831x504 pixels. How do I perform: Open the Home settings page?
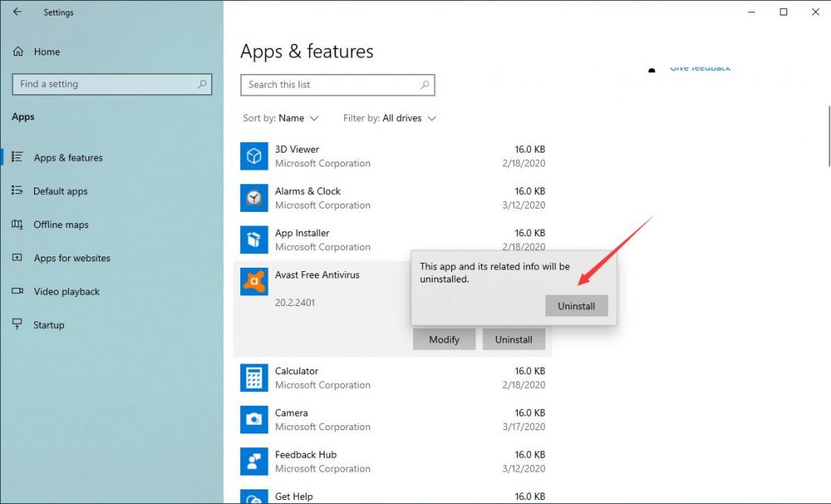pos(46,51)
